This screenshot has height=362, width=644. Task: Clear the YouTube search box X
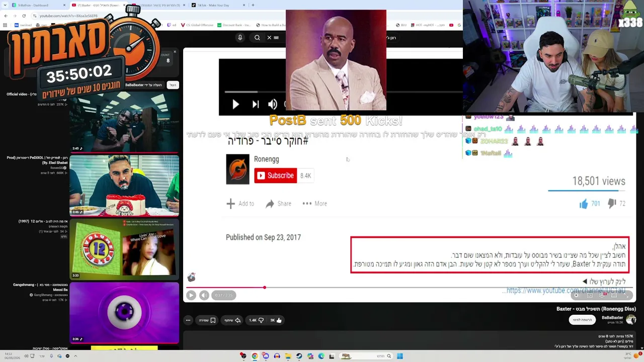tap(269, 38)
